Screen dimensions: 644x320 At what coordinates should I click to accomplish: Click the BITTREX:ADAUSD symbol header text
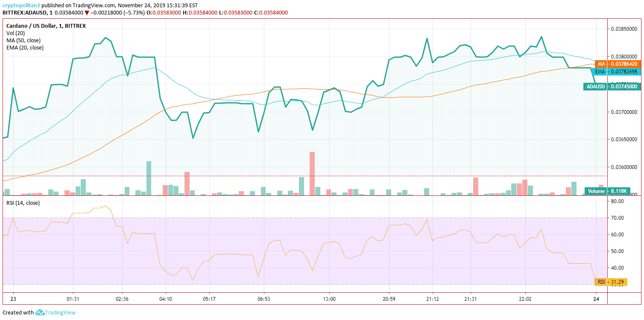[24, 13]
